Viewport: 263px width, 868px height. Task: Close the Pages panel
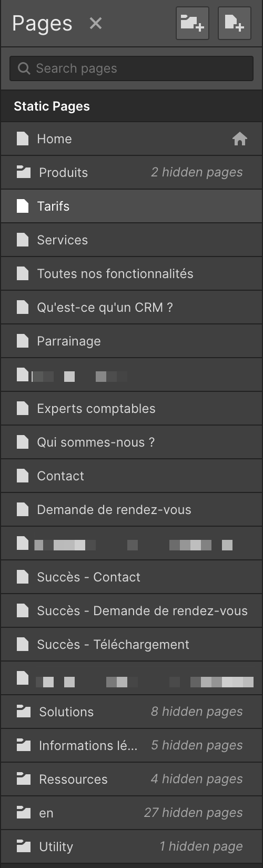click(96, 23)
